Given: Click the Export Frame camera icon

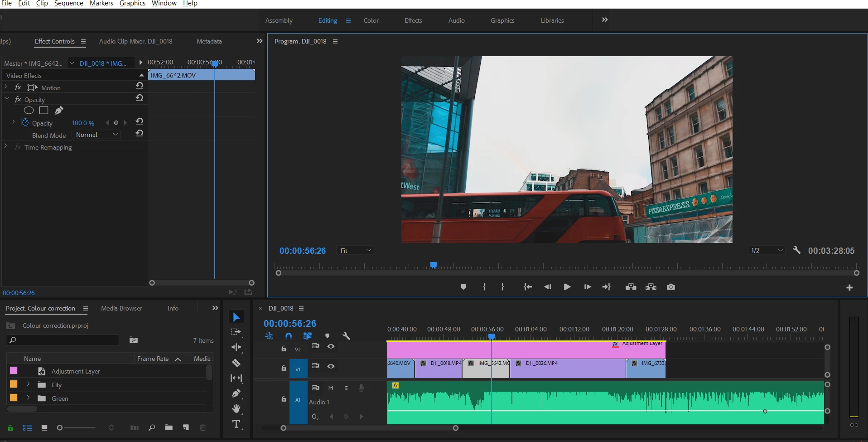Looking at the screenshot, I should click(671, 287).
